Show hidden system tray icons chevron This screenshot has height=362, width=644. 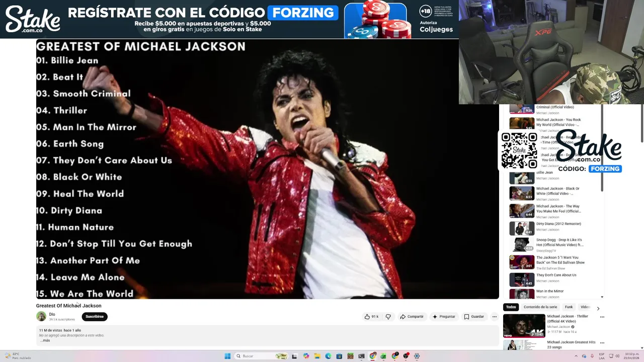tap(576, 356)
